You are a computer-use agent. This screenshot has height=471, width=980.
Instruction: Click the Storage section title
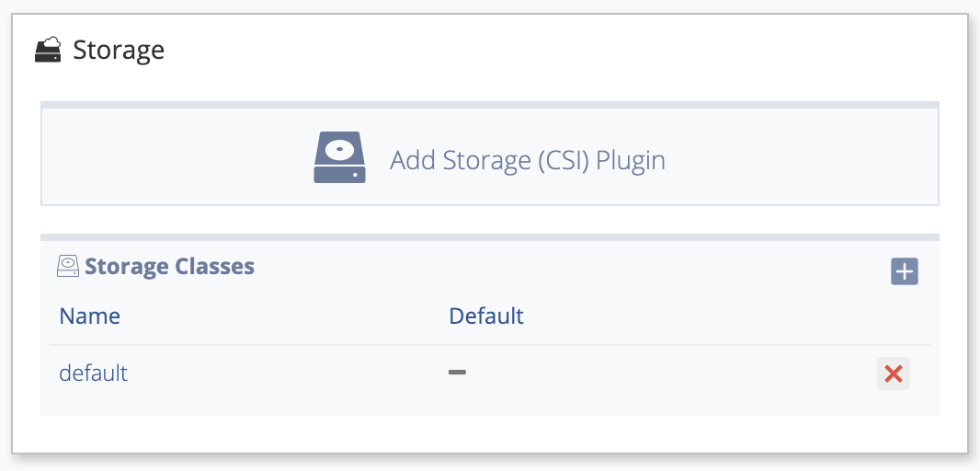tap(119, 50)
